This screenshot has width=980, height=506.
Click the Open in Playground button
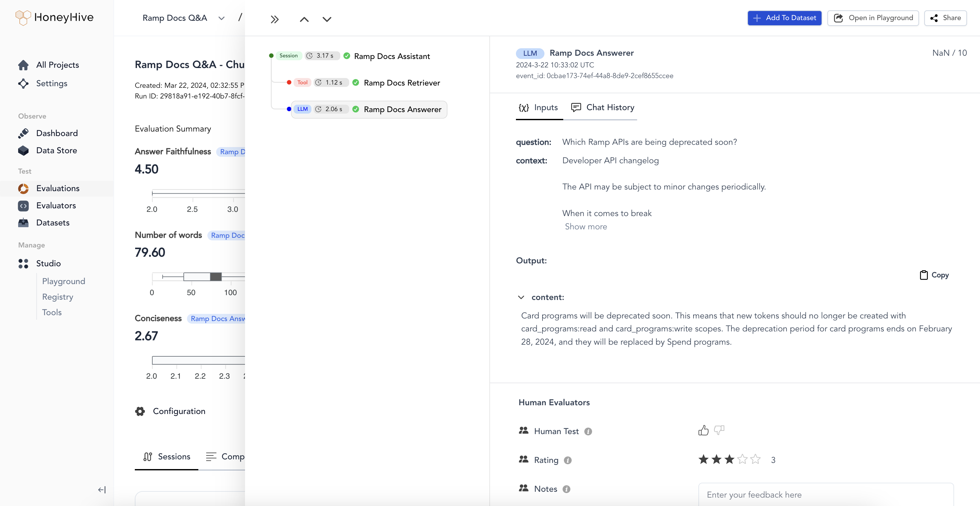(873, 18)
